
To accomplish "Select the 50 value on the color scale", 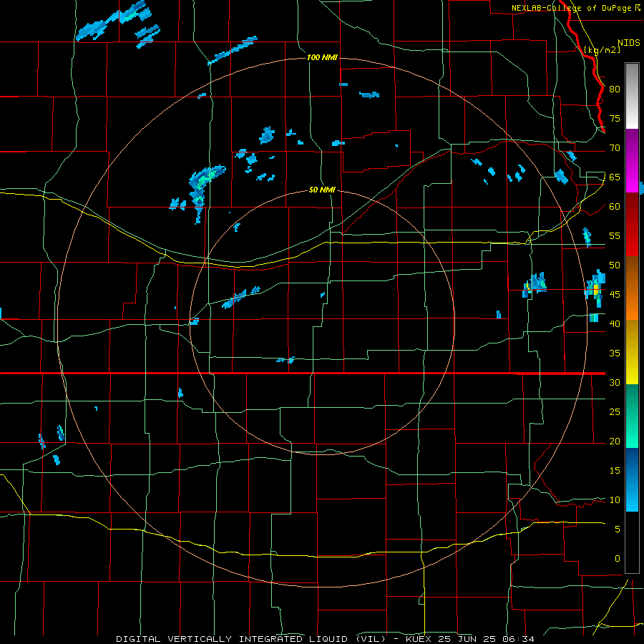I will click(x=615, y=265).
